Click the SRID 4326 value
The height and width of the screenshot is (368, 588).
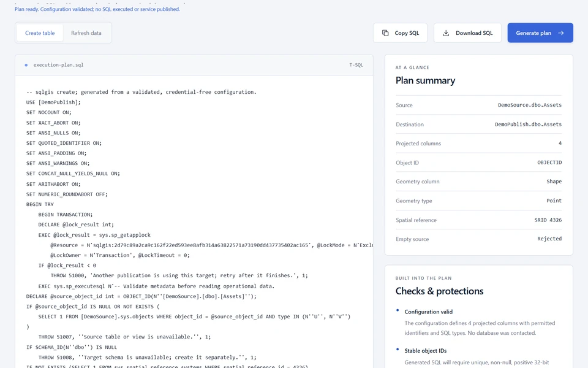[x=548, y=220]
